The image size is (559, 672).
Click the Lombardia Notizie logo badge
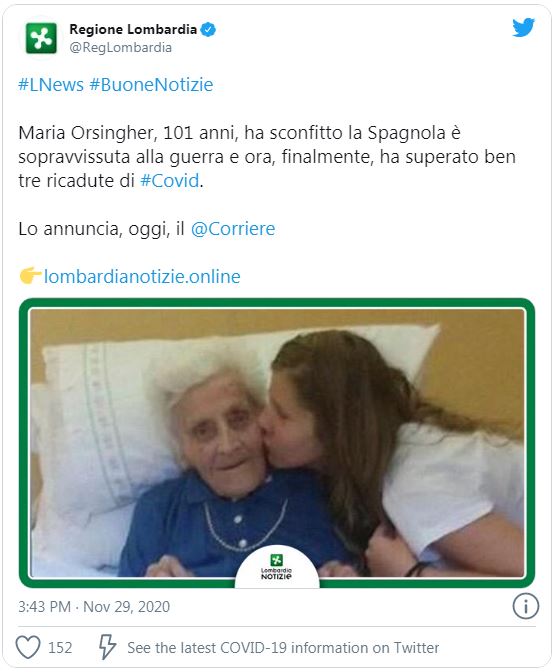point(277,567)
